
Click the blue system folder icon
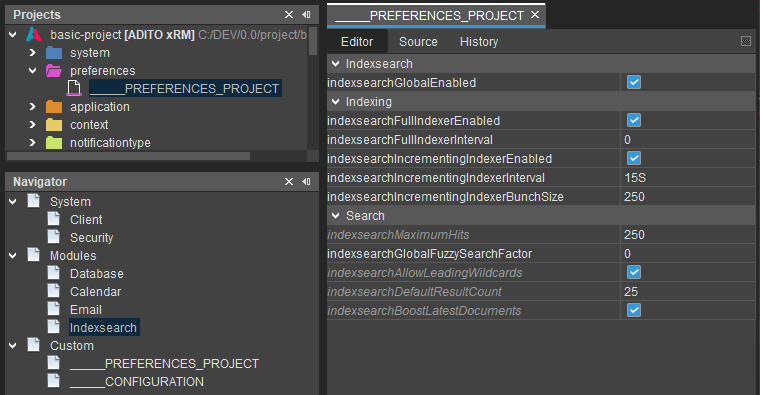54,52
